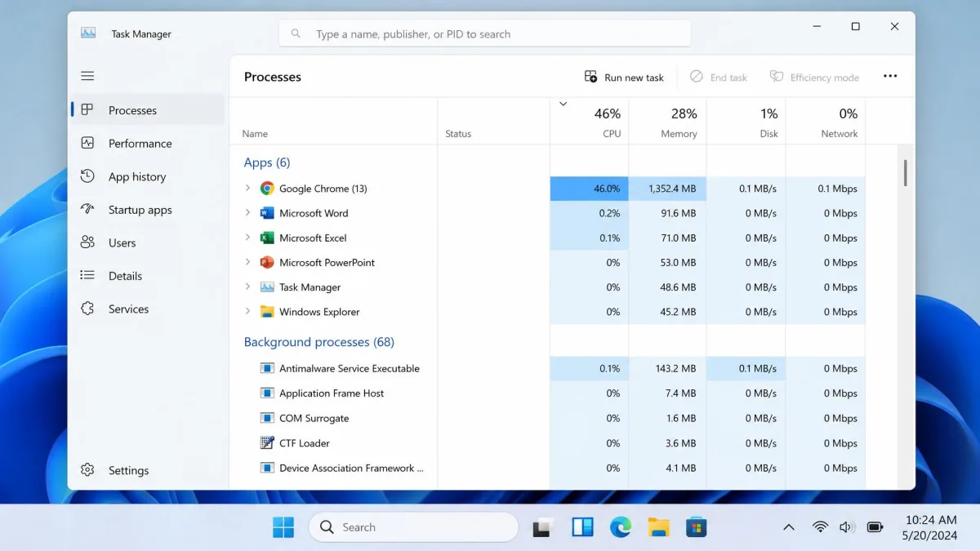Open Widgets panel icon on the taskbar
This screenshot has height=551, width=980.
[x=582, y=527]
